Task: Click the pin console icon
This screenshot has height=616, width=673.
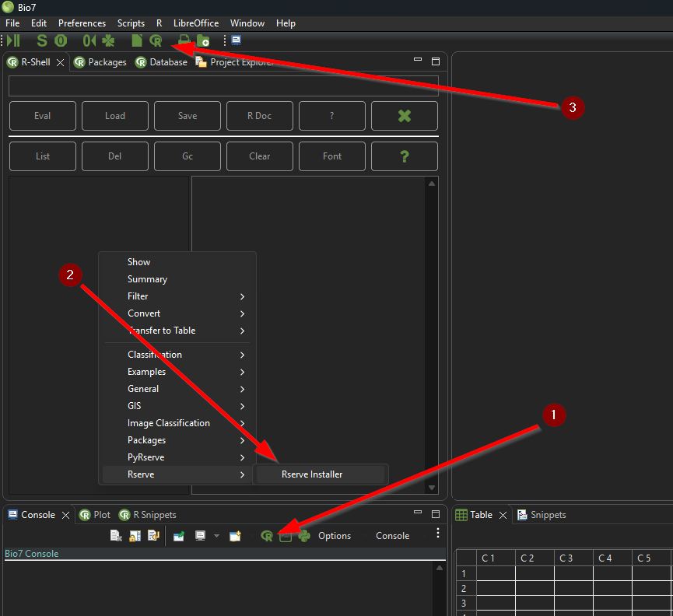Action: click(x=178, y=535)
